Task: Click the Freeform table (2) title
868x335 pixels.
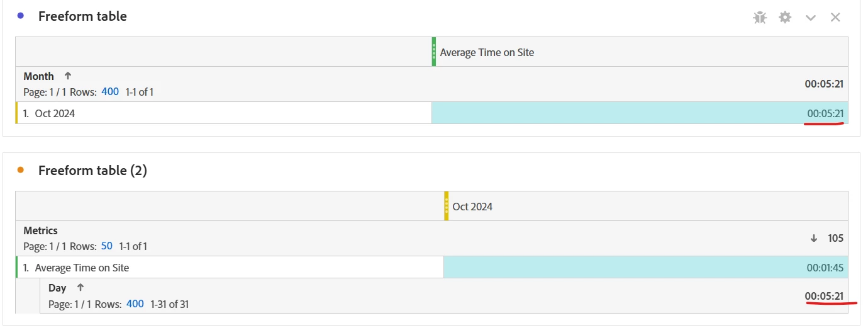Action: pos(92,171)
